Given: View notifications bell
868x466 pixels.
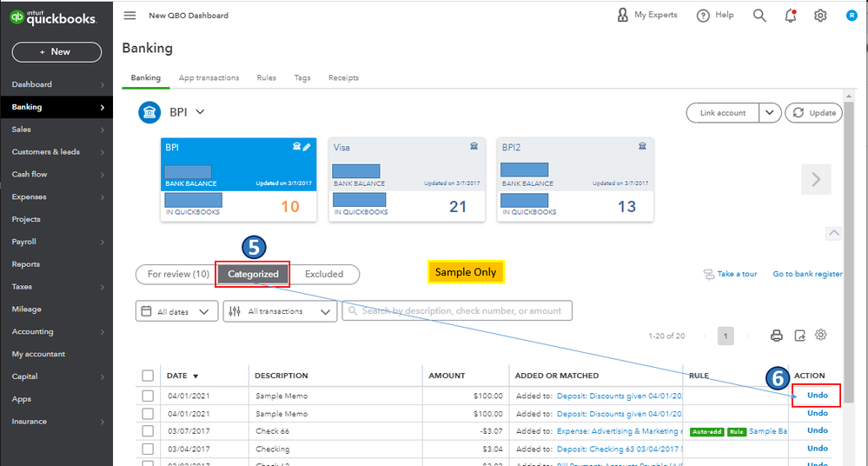Looking at the screenshot, I should click(x=791, y=16).
